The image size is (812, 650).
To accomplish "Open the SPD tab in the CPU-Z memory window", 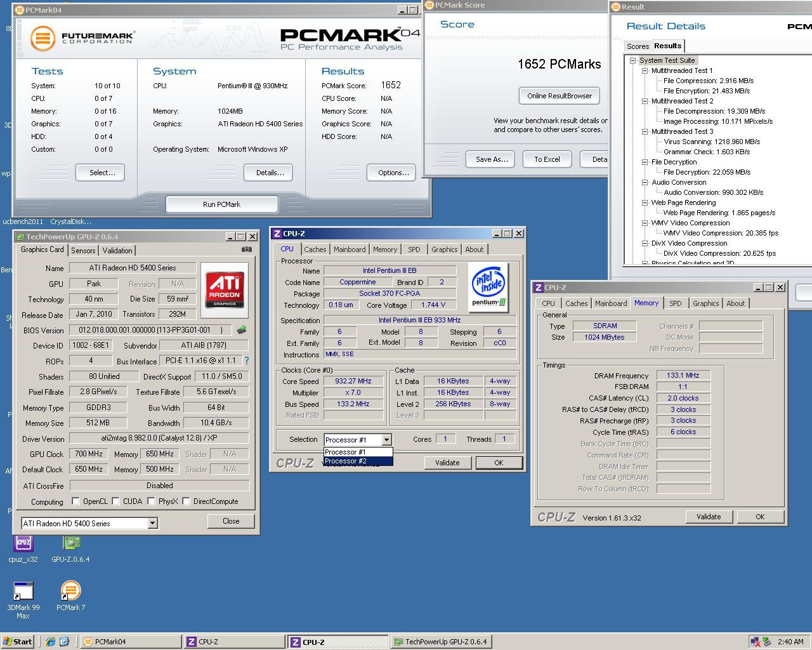I will click(x=676, y=303).
